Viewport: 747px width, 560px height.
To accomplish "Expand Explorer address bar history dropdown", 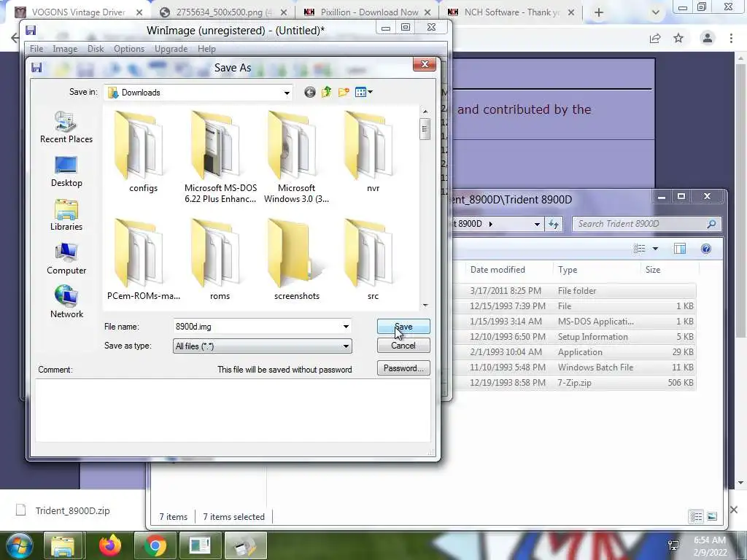I will 537,224.
